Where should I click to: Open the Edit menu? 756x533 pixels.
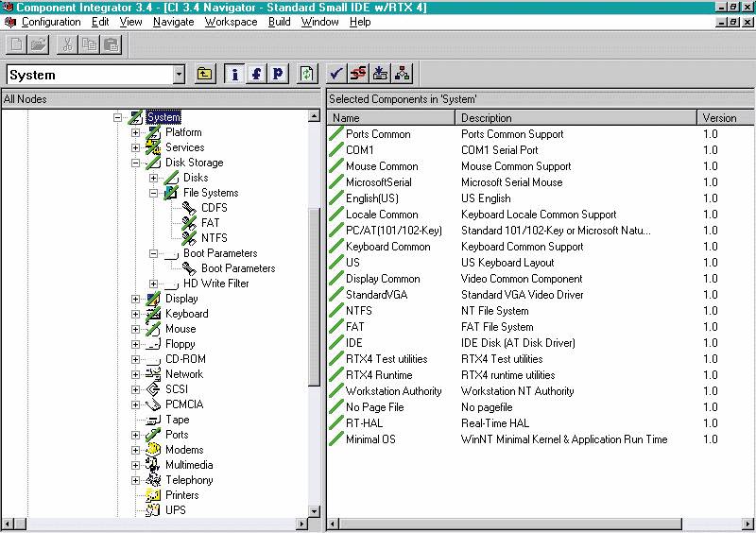(x=100, y=22)
